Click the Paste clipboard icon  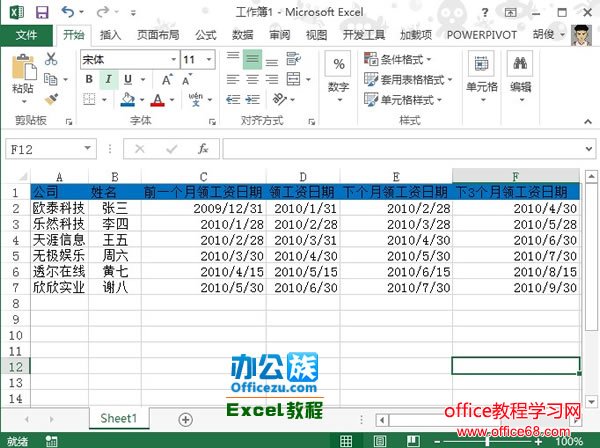(24, 68)
